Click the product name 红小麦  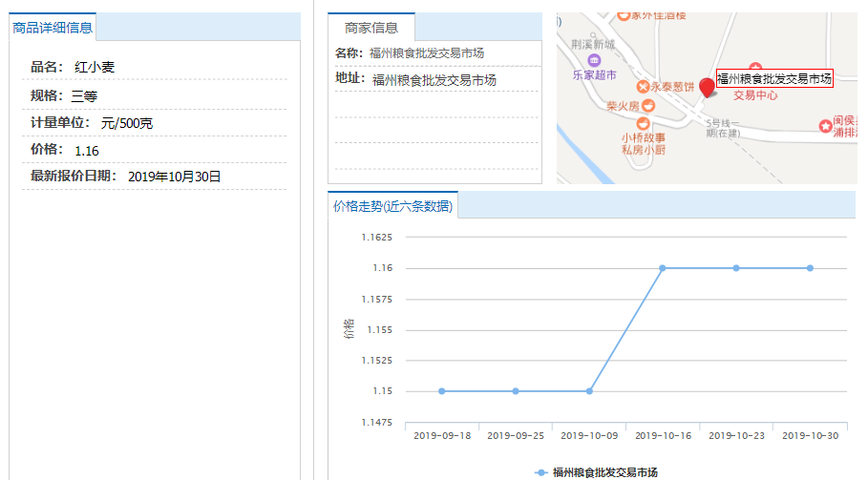coord(95,68)
